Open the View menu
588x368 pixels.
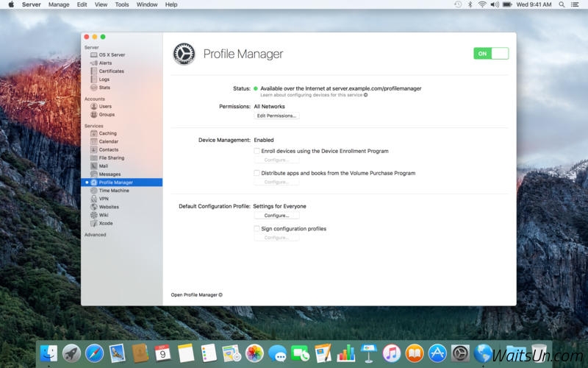(101, 4)
